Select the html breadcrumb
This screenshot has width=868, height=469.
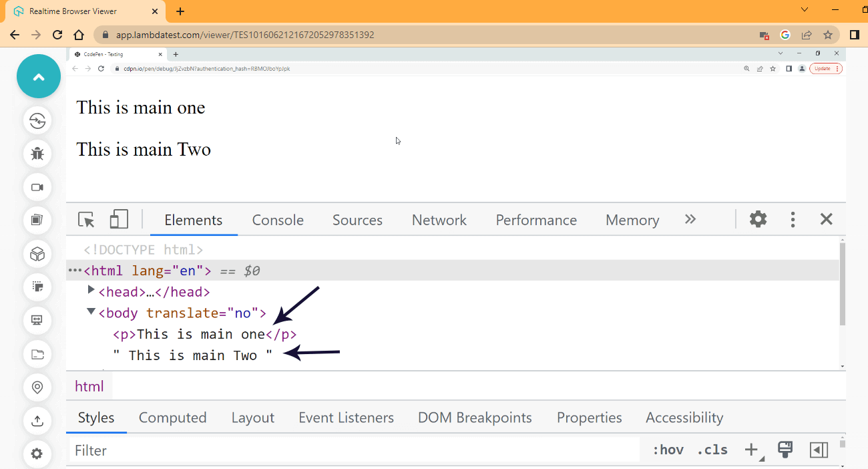89,386
